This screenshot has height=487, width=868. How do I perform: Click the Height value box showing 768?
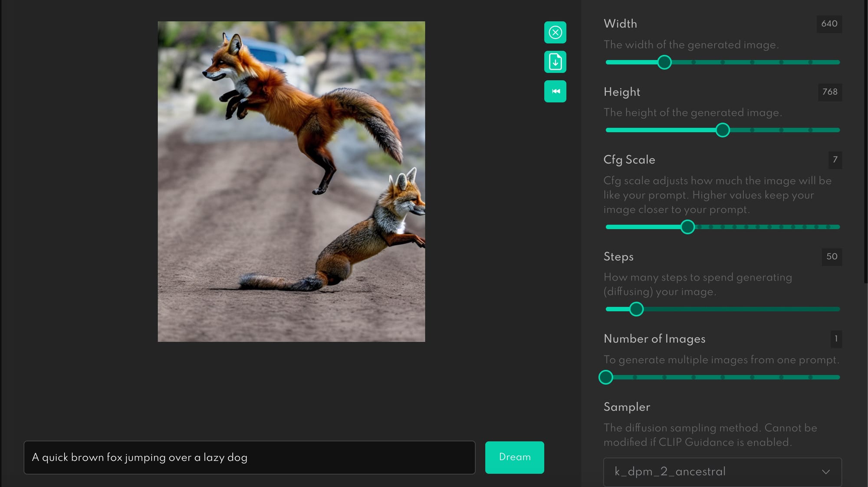point(829,92)
